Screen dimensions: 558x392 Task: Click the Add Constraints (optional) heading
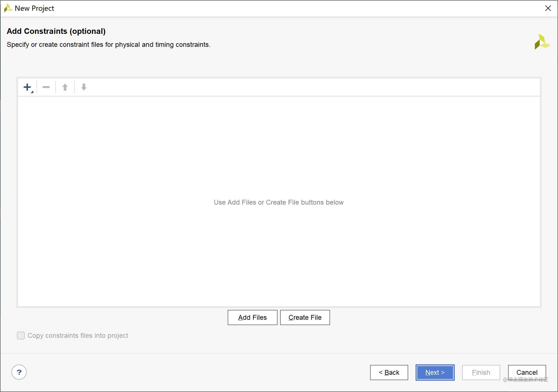click(x=56, y=31)
